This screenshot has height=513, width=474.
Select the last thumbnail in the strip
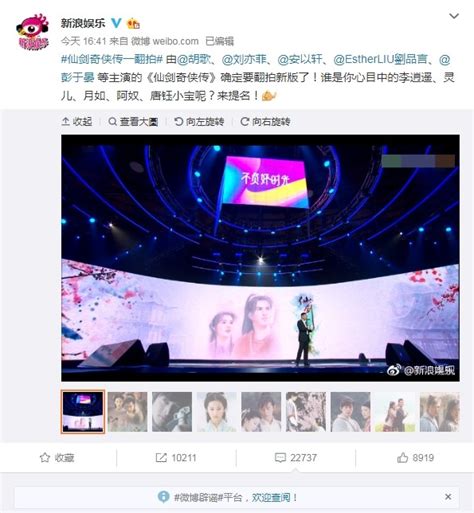(x=440, y=412)
